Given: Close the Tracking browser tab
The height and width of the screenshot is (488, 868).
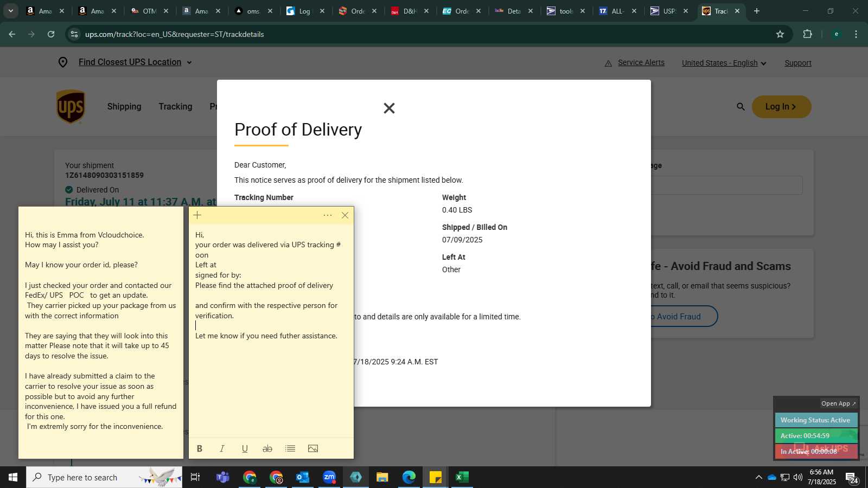Looking at the screenshot, I should 737,11.
